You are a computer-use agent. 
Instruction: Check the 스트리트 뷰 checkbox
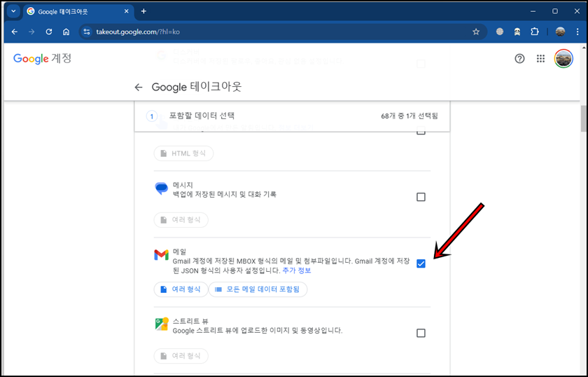point(421,333)
